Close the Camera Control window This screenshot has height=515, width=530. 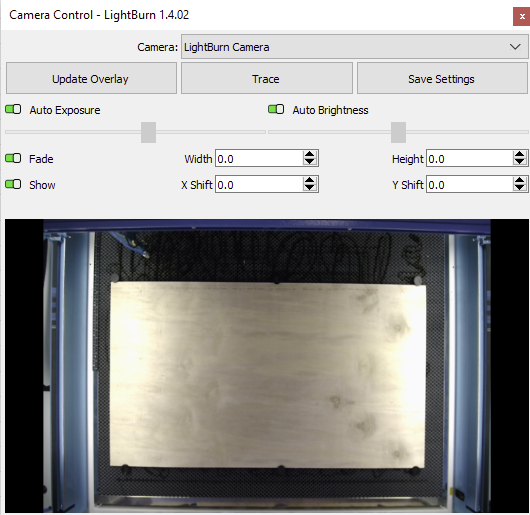[522, 17]
